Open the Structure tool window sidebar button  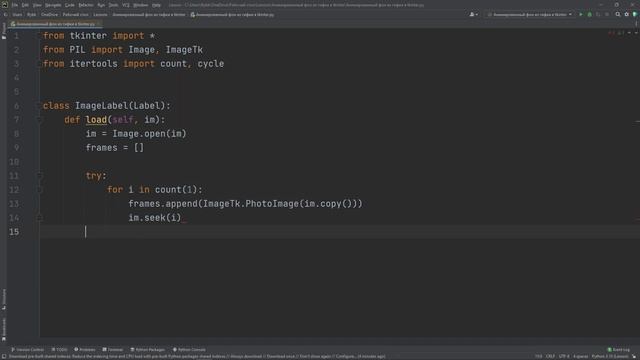pyautogui.click(x=4, y=299)
